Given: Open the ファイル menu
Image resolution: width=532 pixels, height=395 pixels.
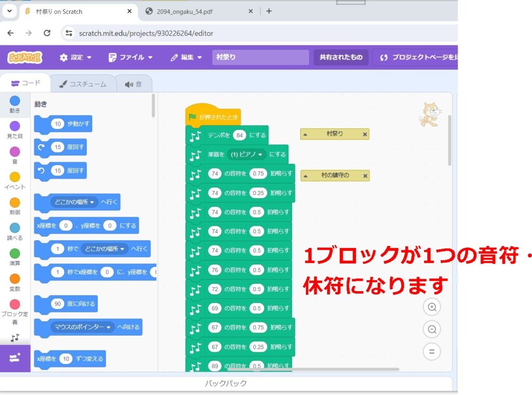Looking at the screenshot, I should coord(130,57).
